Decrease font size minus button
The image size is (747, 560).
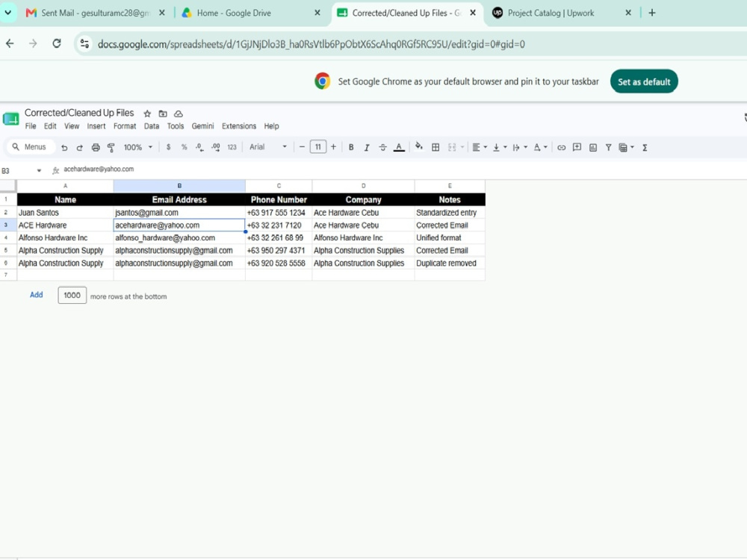tap(302, 147)
